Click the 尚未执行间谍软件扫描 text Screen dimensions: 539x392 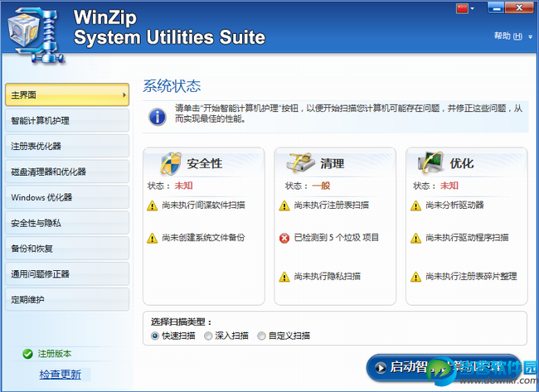click(x=203, y=206)
